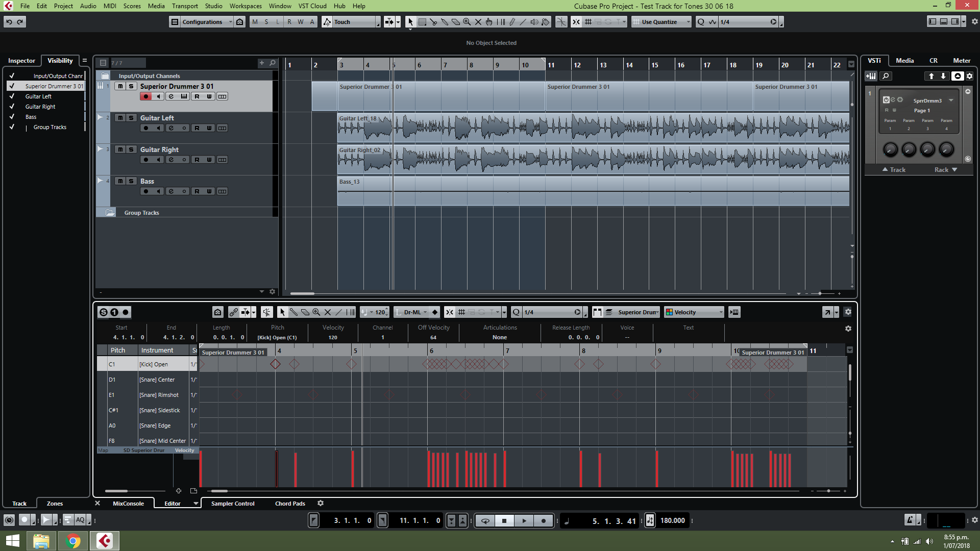Toggle the Snap grid icon in toolbar
The height and width of the screenshot is (551, 980).
pos(588,22)
